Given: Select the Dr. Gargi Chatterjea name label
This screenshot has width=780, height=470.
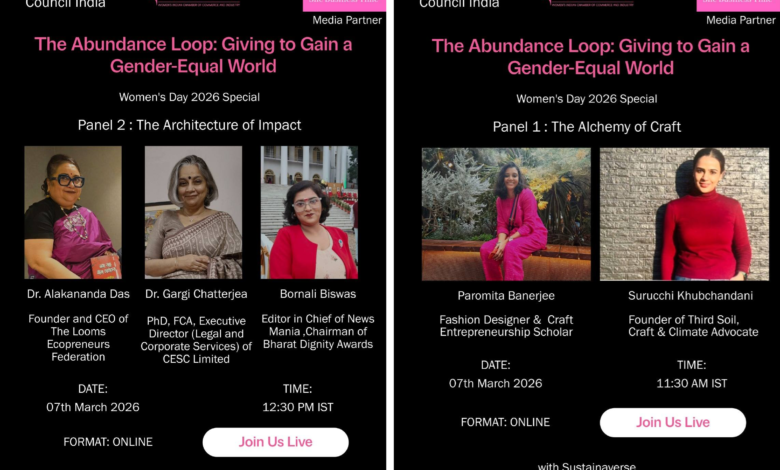Looking at the screenshot, I should point(194,294).
